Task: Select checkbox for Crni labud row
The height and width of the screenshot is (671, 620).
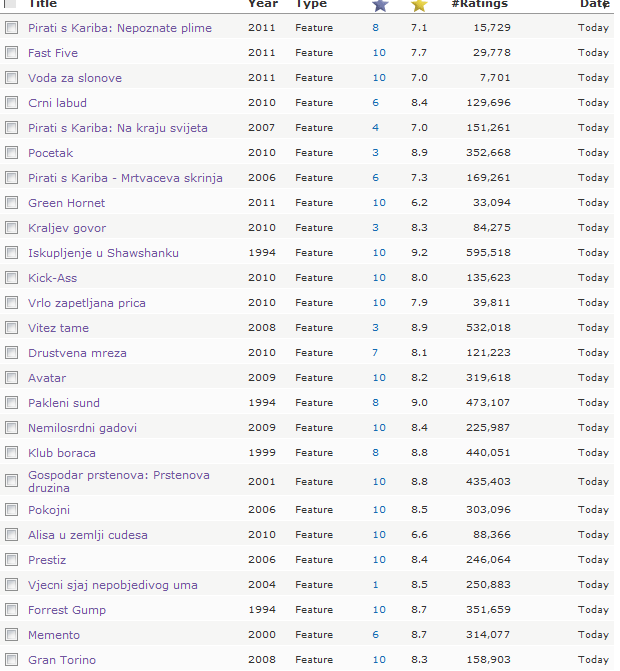Action: [12, 103]
